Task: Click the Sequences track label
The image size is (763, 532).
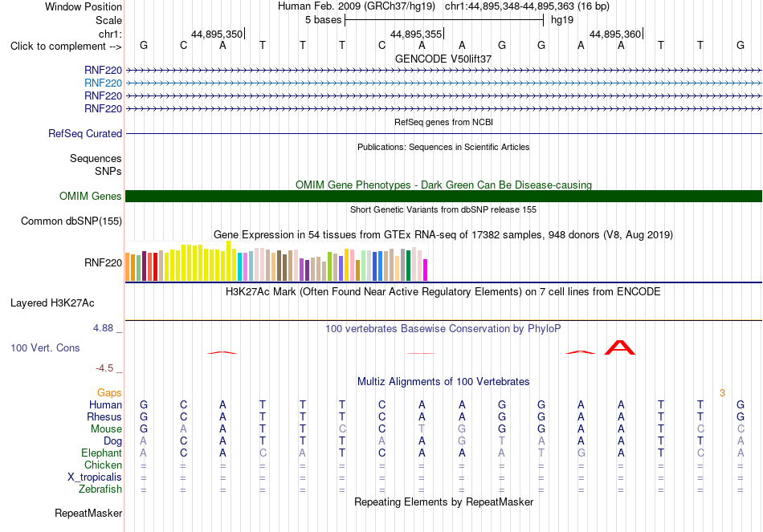Action: point(96,159)
